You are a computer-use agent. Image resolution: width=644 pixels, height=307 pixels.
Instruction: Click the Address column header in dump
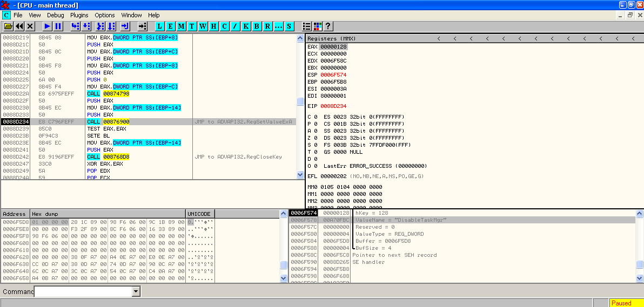tap(16, 214)
